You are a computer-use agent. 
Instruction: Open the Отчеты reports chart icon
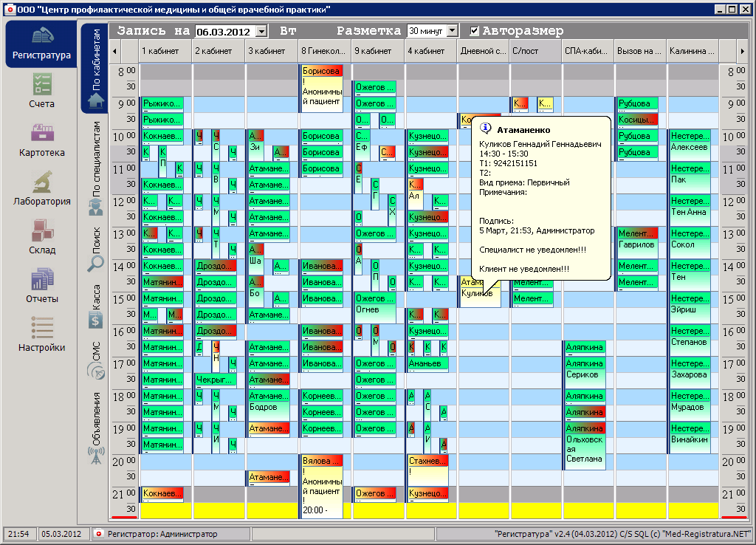click(42, 278)
